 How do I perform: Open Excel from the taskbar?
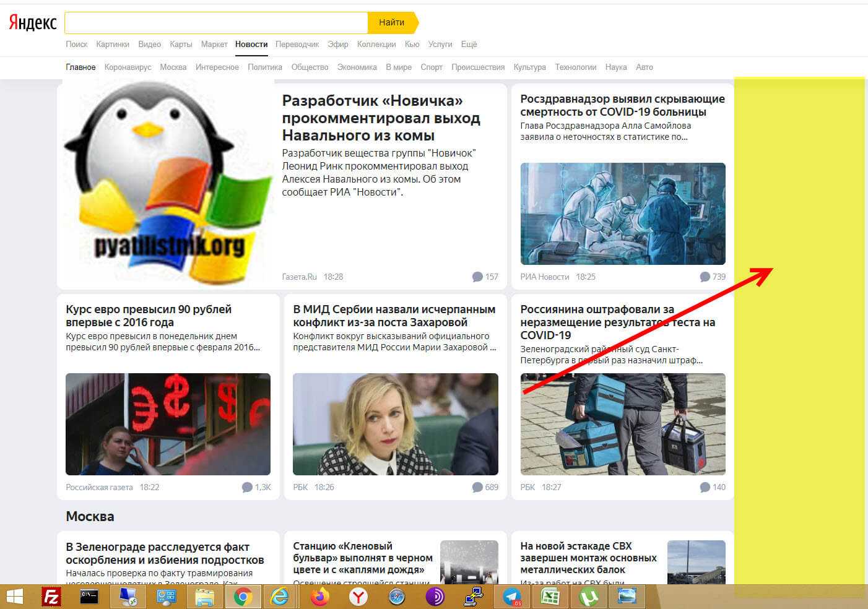pyautogui.click(x=550, y=597)
